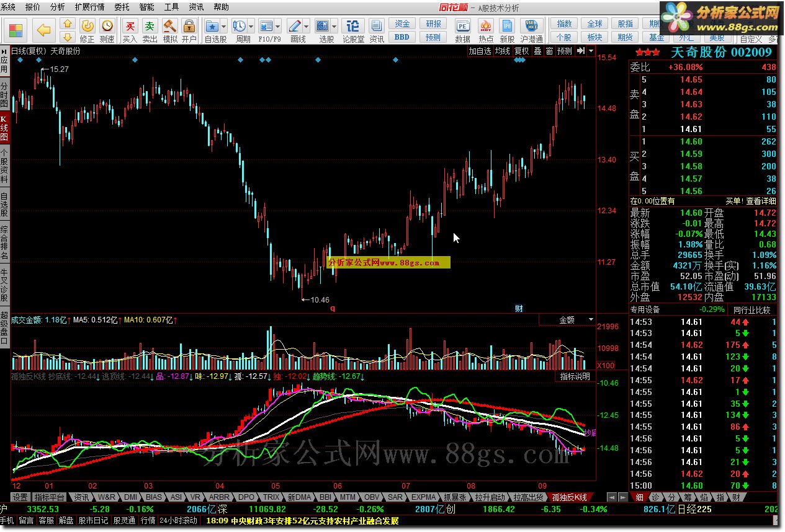Click the 选股 stock screener icon
The height and width of the screenshot is (532, 785).
(x=322, y=26)
